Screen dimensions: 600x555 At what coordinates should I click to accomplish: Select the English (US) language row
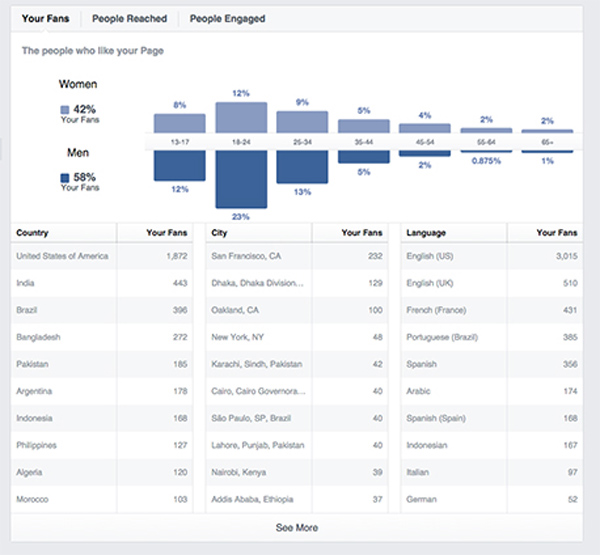tap(491, 256)
